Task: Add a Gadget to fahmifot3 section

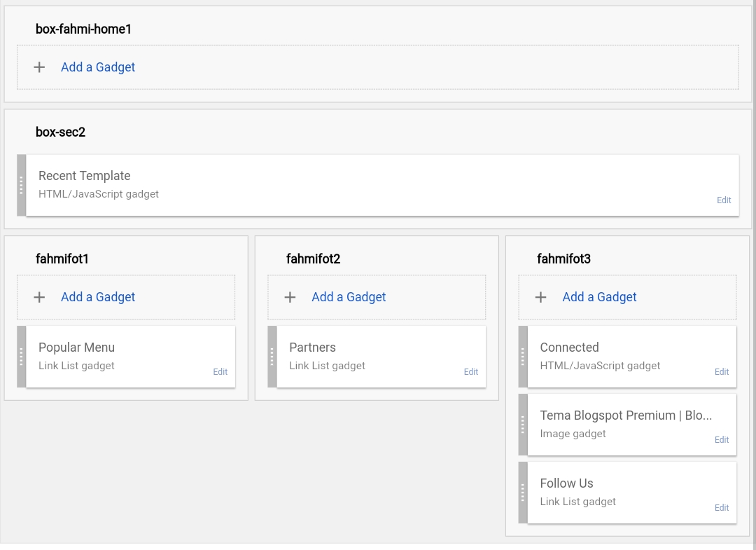Action: tap(599, 297)
